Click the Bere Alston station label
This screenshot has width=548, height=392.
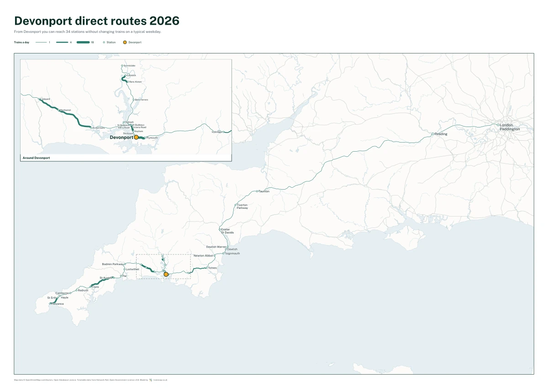coord(135,82)
